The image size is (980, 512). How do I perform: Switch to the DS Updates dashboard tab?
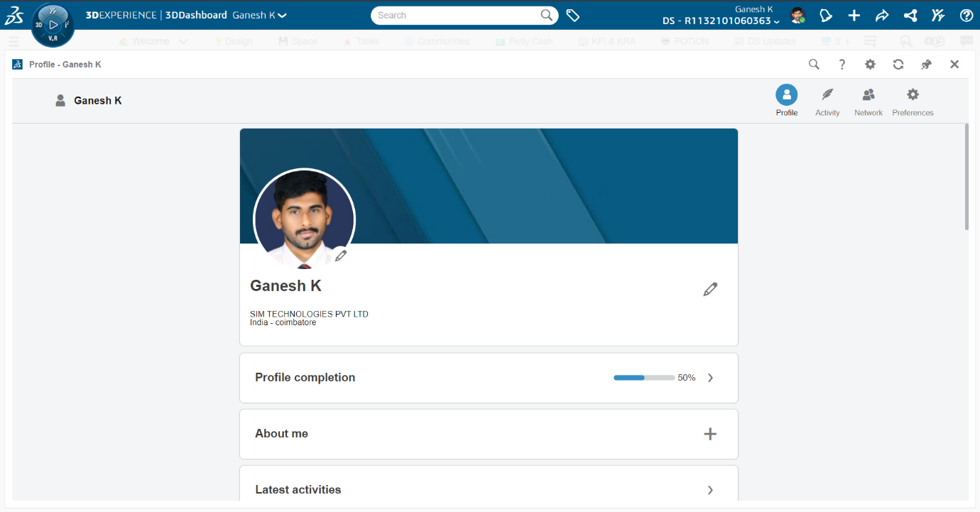tap(765, 41)
